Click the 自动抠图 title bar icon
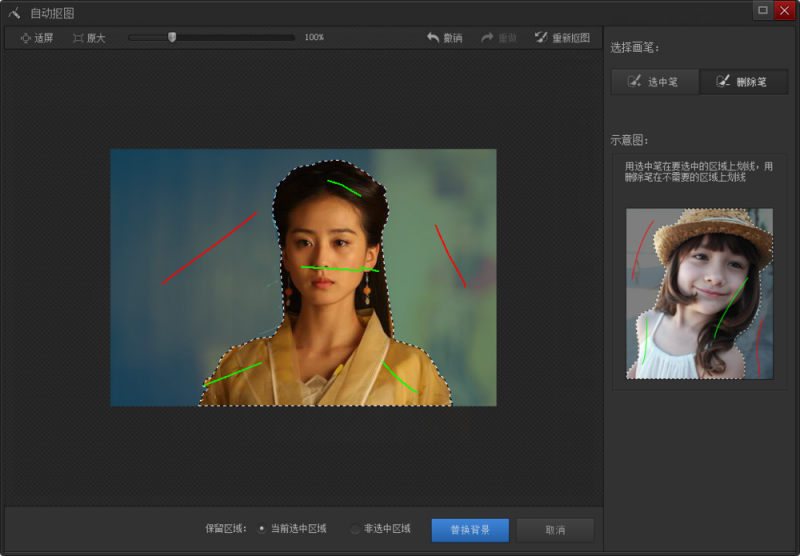800x556 pixels. (14, 13)
